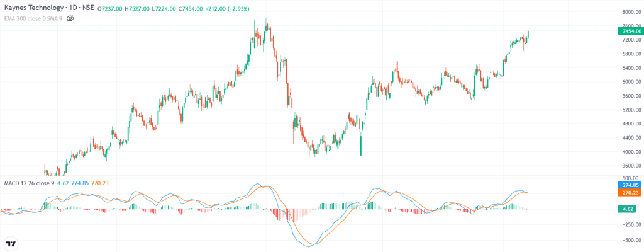Click the open price O7237.00 value
Image resolution: width=644 pixels, height=252 pixels.
pyautogui.click(x=110, y=9)
